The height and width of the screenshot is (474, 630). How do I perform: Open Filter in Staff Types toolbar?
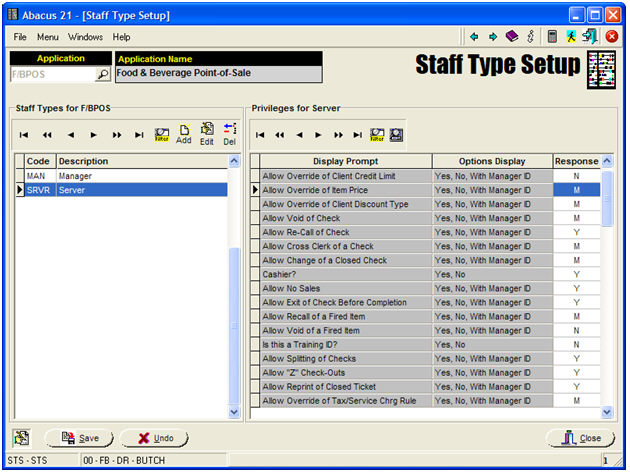(162, 134)
